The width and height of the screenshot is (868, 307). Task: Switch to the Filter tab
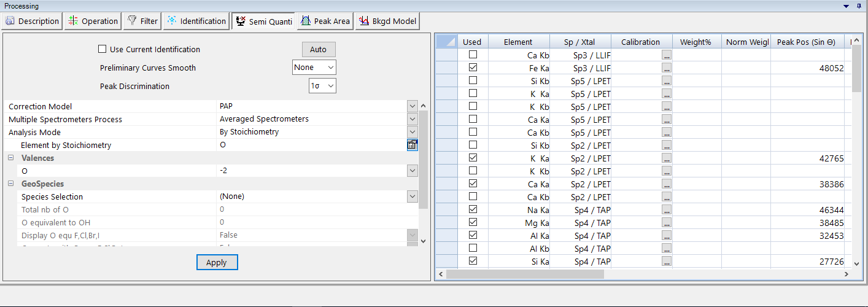142,21
